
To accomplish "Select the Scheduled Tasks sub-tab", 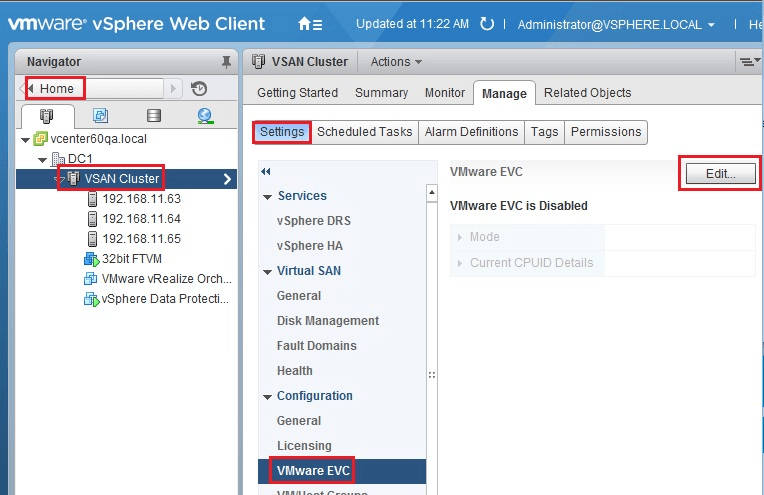I will tap(364, 132).
